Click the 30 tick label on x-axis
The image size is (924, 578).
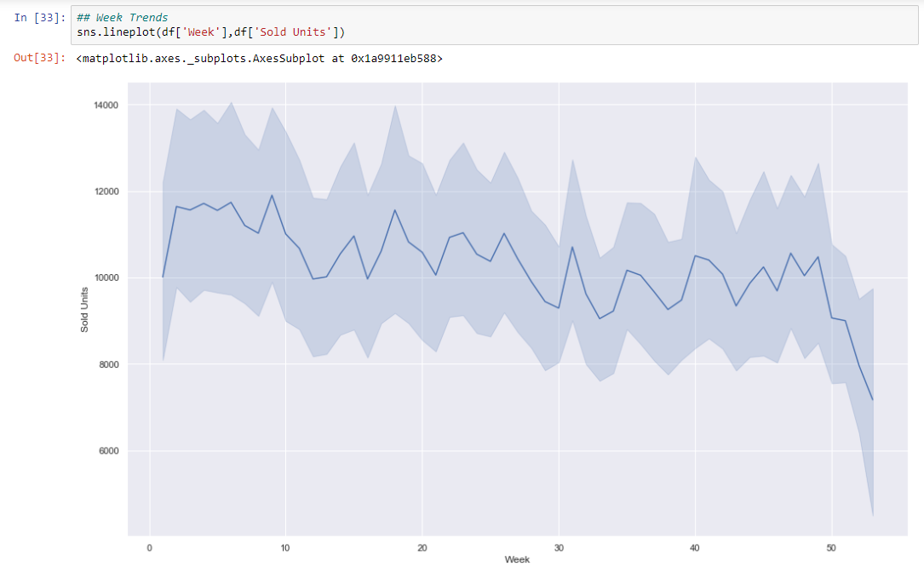coord(558,547)
